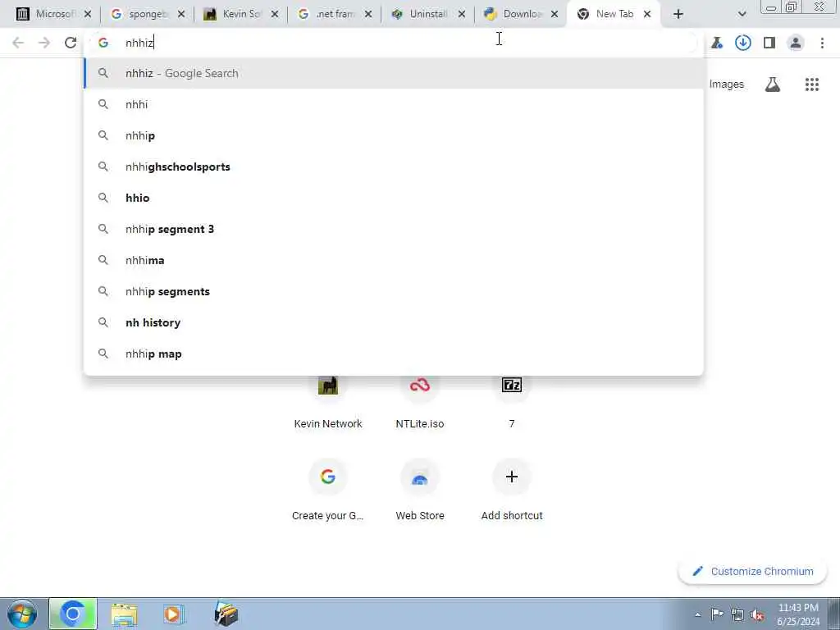This screenshot has width=840, height=630.
Task: Open the Kevin Network shortcut
Action: [x=328, y=403]
